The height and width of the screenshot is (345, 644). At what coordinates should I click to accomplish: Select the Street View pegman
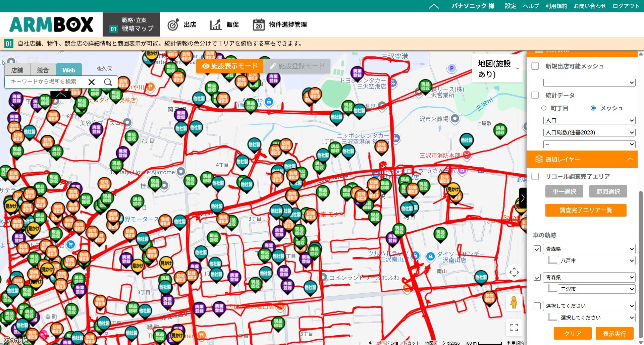(x=514, y=302)
